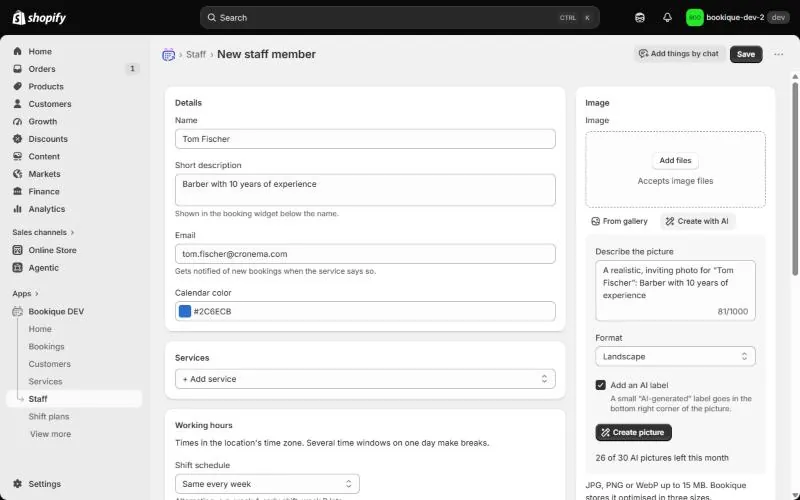Viewport: 800px width, 500px height.
Task: Click Add things by chat button
Action: tap(679, 54)
